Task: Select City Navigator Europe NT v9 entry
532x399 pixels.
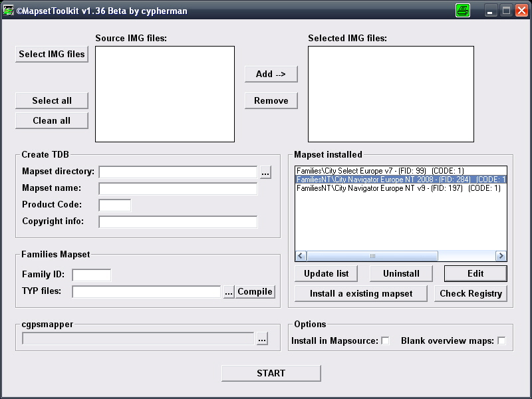Action: click(x=399, y=188)
